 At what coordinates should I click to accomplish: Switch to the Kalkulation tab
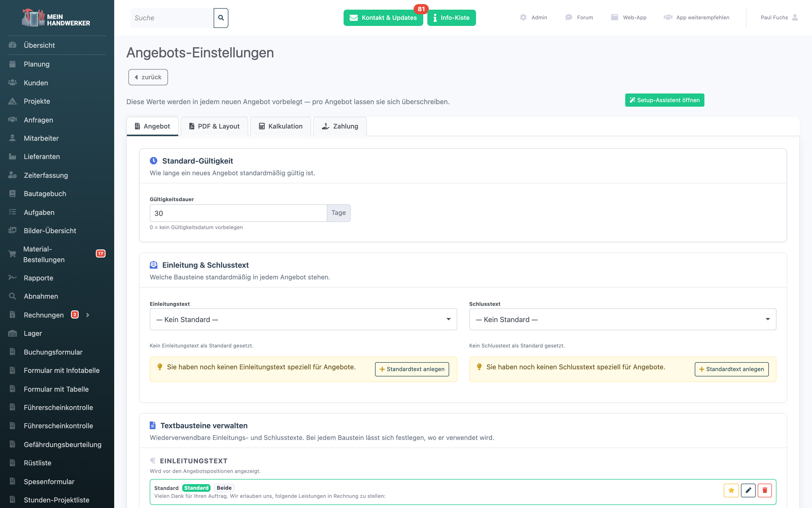click(x=280, y=126)
